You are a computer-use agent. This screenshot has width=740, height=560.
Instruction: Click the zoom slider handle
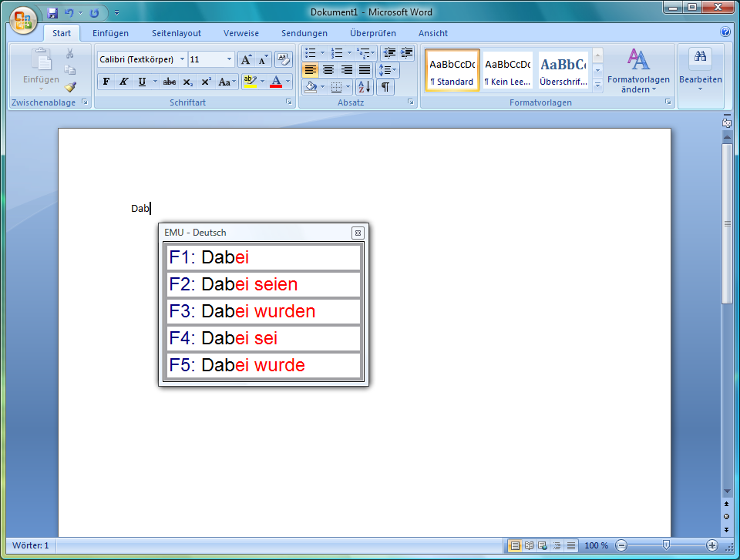[x=666, y=545]
